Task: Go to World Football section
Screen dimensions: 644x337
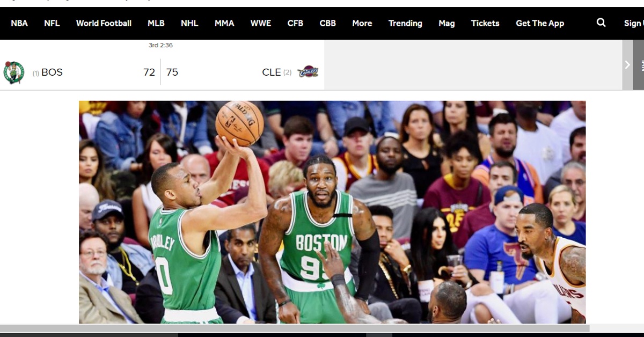Action: (x=104, y=23)
